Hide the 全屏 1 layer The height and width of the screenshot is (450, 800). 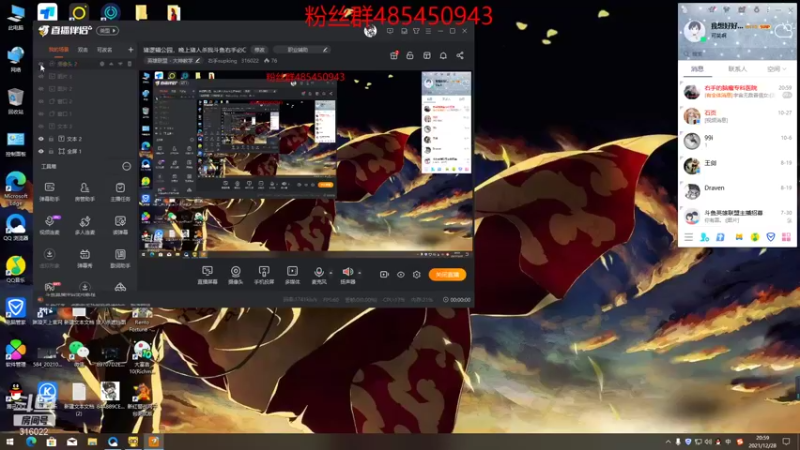click(x=41, y=151)
